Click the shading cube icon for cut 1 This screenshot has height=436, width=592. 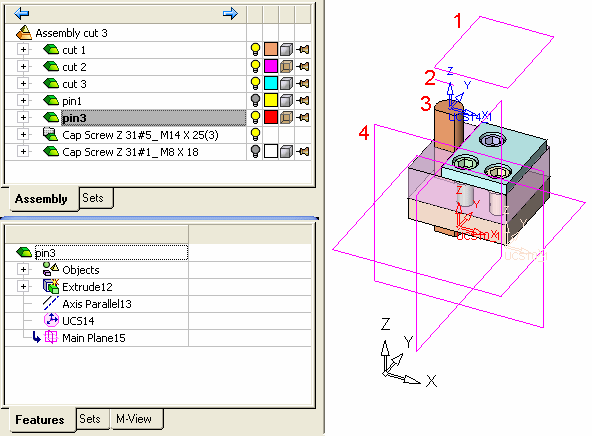(287, 49)
